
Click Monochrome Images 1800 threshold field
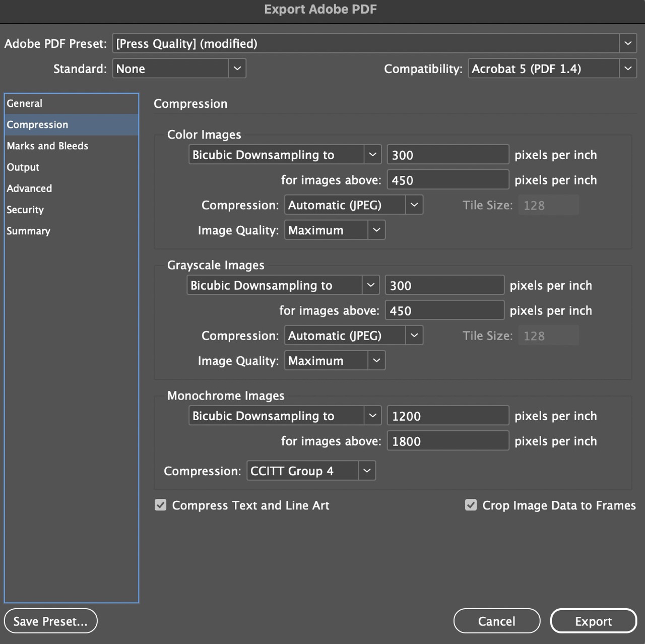coord(448,441)
